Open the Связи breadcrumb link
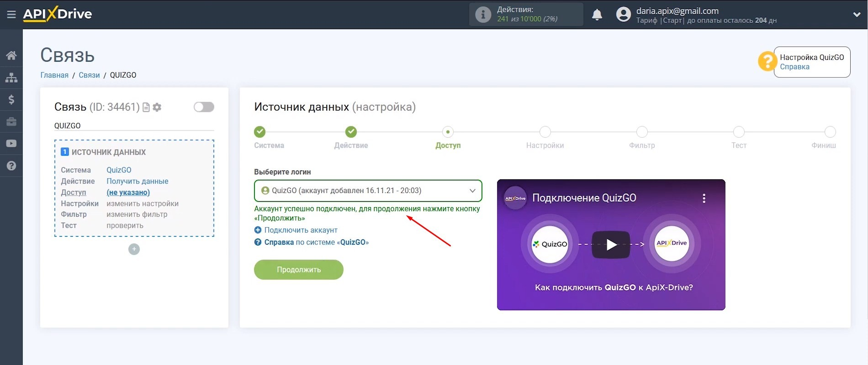This screenshot has height=365, width=868. click(x=89, y=75)
